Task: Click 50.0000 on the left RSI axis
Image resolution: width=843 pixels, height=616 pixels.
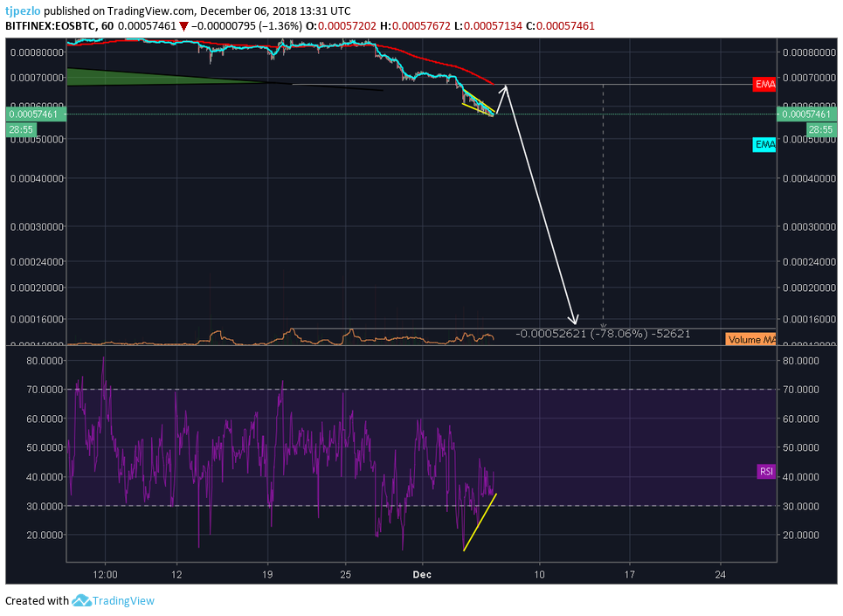Action: 45,447
